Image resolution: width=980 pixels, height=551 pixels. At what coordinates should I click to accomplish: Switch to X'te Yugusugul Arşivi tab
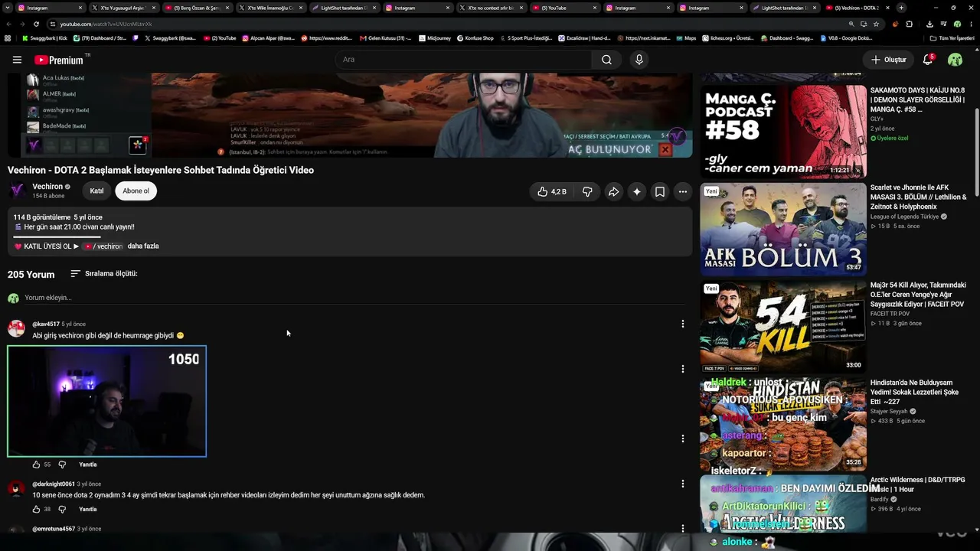[x=122, y=8]
